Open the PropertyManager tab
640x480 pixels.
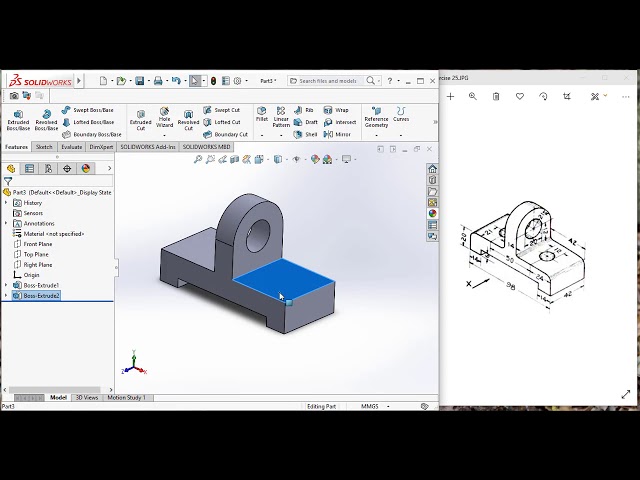pyautogui.click(x=29, y=168)
